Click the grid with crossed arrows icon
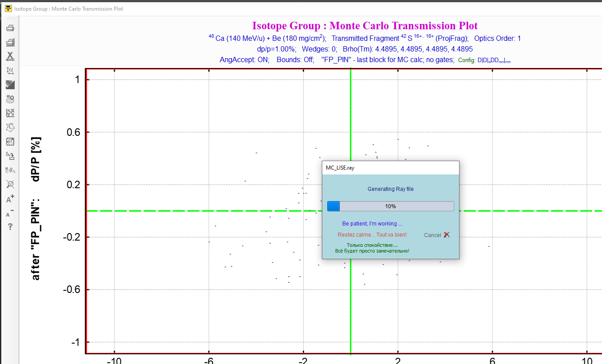 (10, 113)
